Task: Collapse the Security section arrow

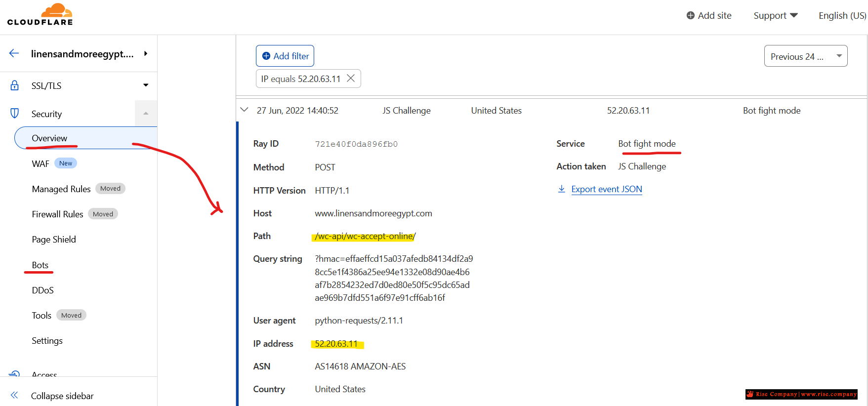Action: point(146,114)
